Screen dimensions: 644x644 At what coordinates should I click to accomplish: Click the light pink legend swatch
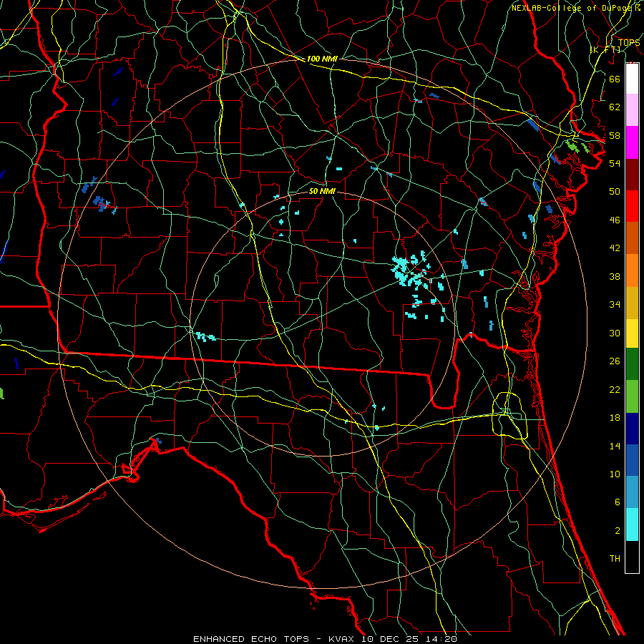point(632,109)
